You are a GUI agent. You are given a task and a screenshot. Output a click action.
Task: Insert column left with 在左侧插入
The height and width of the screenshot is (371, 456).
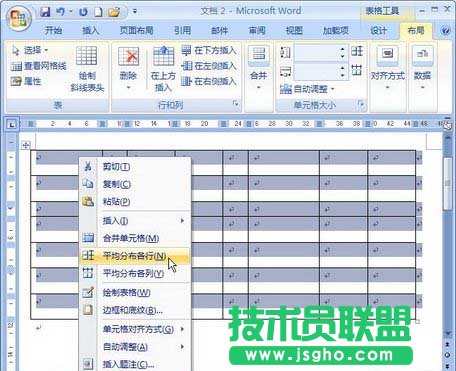click(209, 66)
